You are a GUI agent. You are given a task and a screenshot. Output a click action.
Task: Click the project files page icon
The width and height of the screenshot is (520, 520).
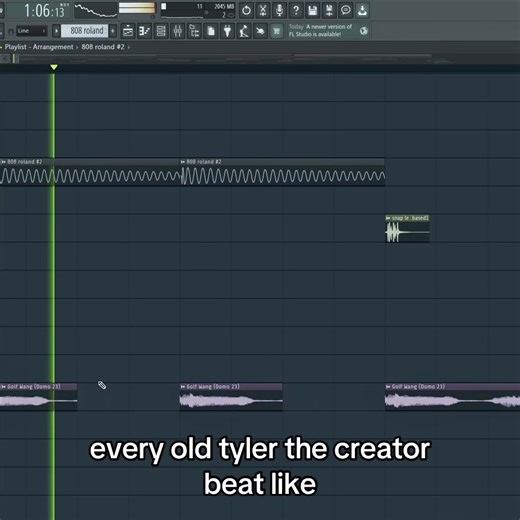(211, 31)
